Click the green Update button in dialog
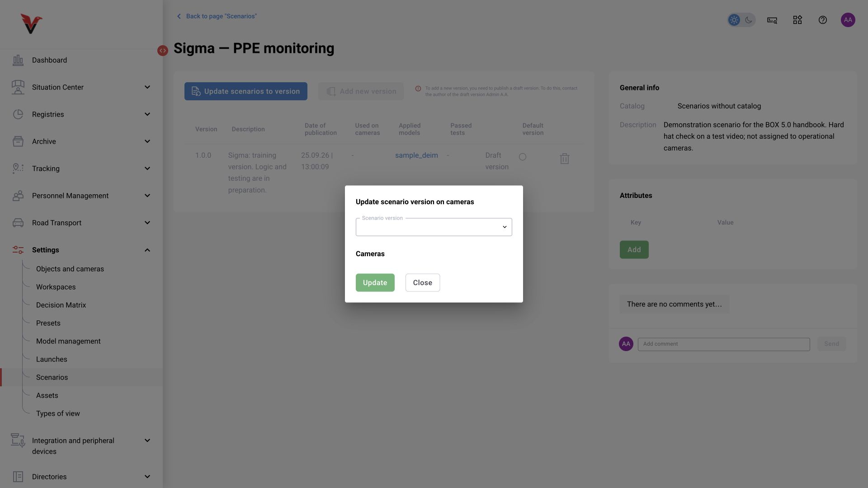 click(x=375, y=283)
